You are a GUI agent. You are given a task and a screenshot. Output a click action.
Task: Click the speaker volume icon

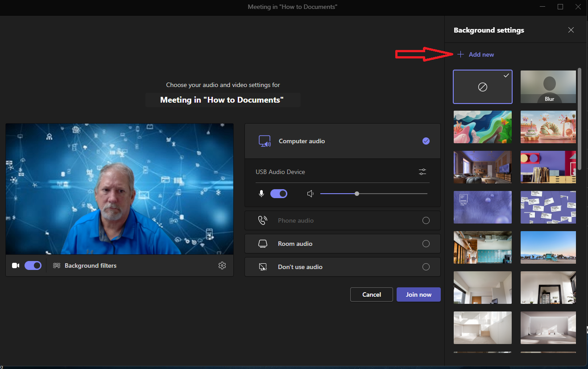tap(311, 194)
